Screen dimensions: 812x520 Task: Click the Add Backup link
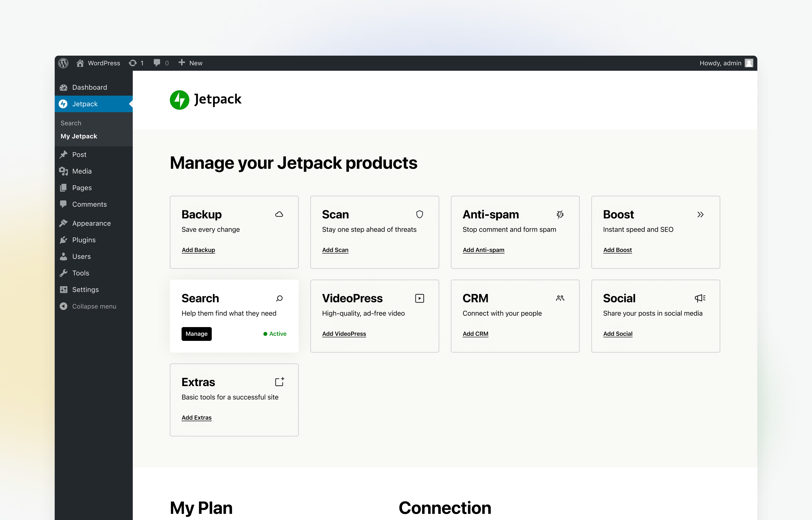click(x=198, y=250)
